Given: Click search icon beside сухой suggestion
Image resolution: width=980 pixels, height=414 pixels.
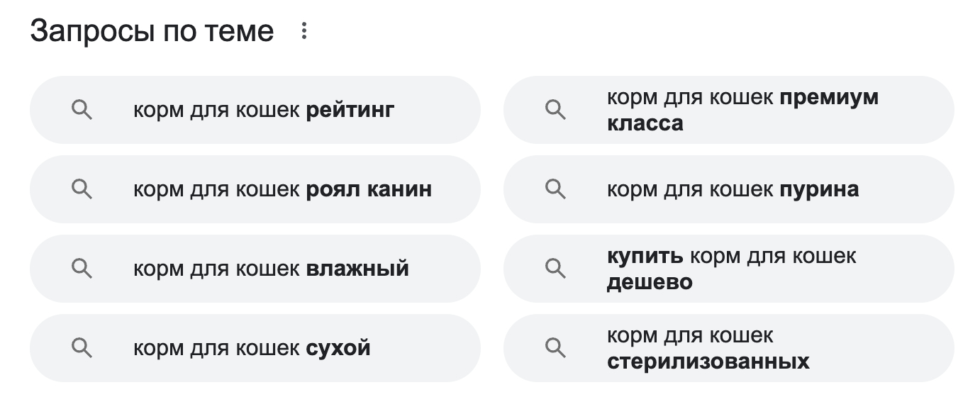Looking at the screenshot, I should pyautogui.click(x=82, y=348).
